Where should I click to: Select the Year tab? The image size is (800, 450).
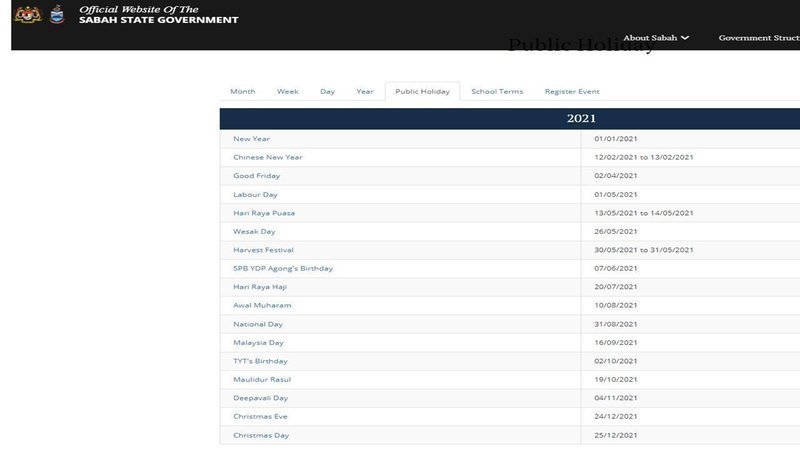[365, 92]
